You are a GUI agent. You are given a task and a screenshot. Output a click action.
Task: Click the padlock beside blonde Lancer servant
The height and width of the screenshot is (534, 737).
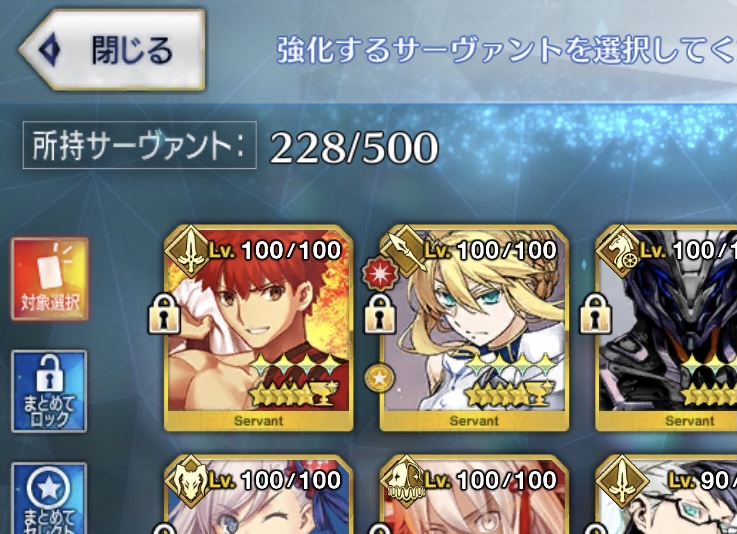(380, 314)
